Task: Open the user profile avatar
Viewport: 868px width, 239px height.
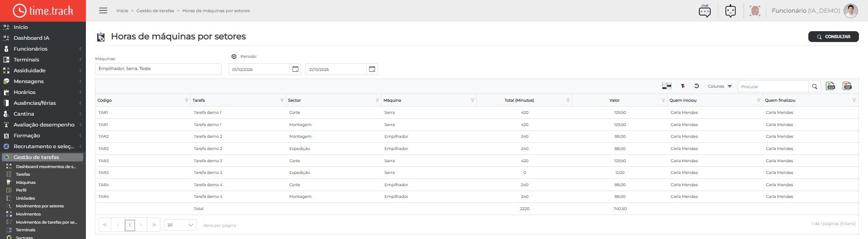Action: pyautogui.click(x=850, y=11)
